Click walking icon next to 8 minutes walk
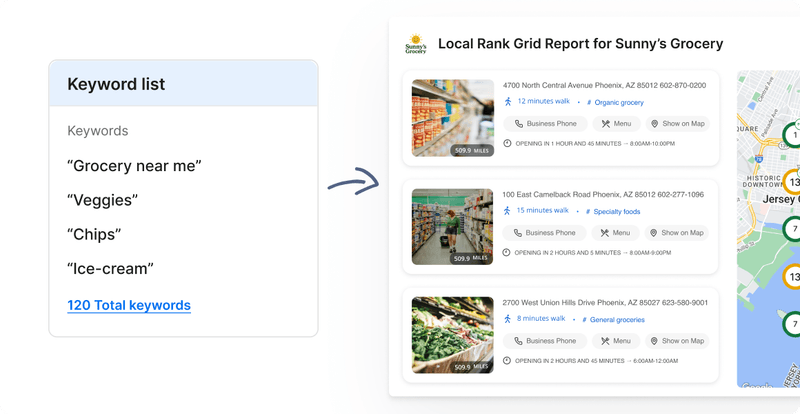The height and width of the screenshot is (414, 800). click(507, 319)
